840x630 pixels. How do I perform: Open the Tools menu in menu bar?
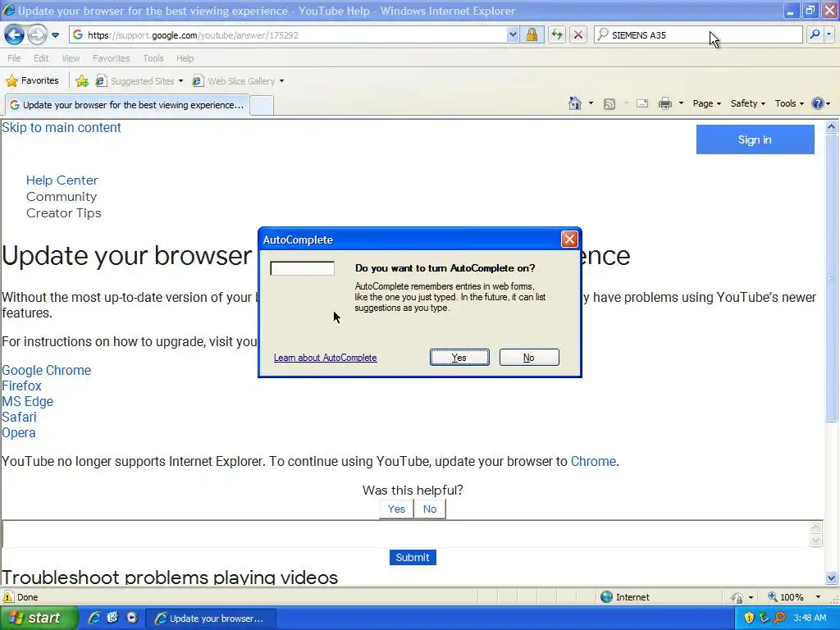point(153,58)
